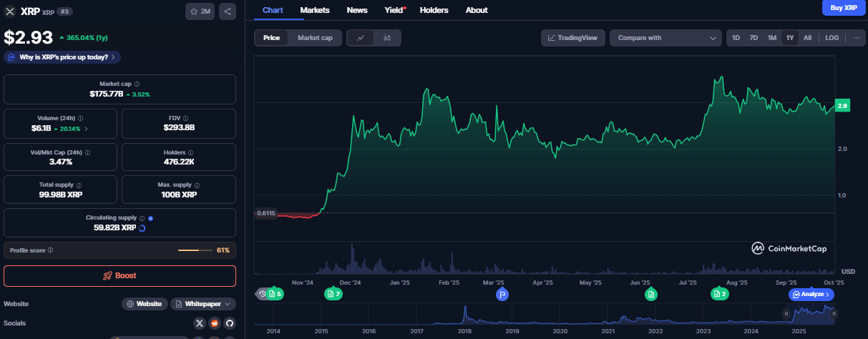Image resolution: width=868 pixels, height=339 pixels.
Task: Click the 2.9 current price label
Action: pos(843,105)
